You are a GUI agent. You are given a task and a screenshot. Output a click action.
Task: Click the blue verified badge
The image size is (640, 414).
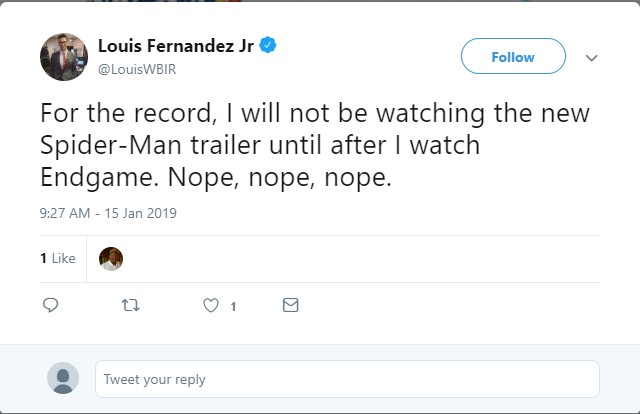[268, 45]
